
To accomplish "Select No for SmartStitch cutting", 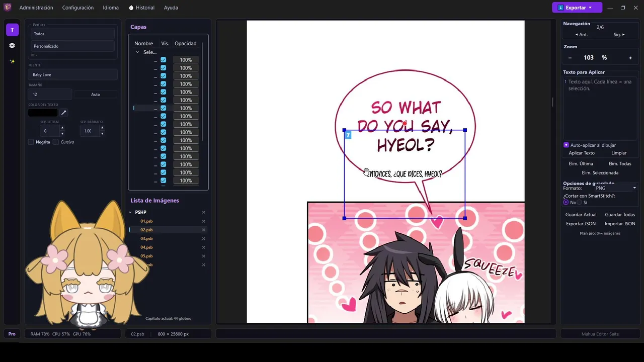I will tap(566, 202).
